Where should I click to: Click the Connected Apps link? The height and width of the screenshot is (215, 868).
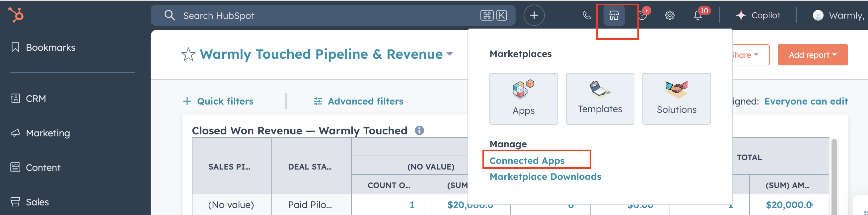coord(527,161)
